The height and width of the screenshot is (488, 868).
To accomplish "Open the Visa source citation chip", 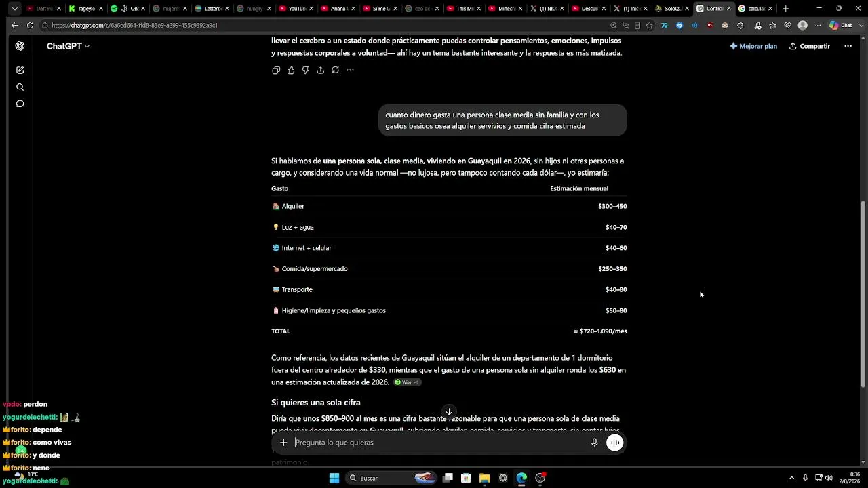I will point(407,382).
